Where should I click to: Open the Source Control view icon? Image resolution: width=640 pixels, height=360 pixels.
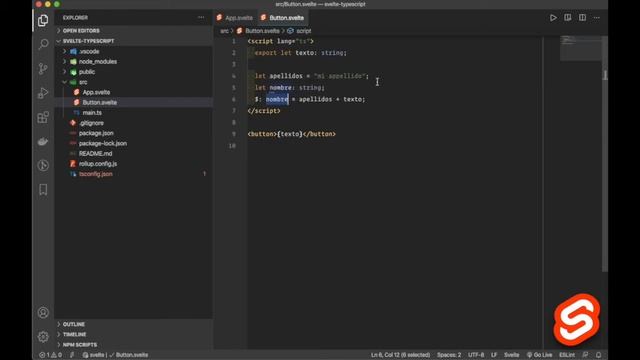[43, 69]
